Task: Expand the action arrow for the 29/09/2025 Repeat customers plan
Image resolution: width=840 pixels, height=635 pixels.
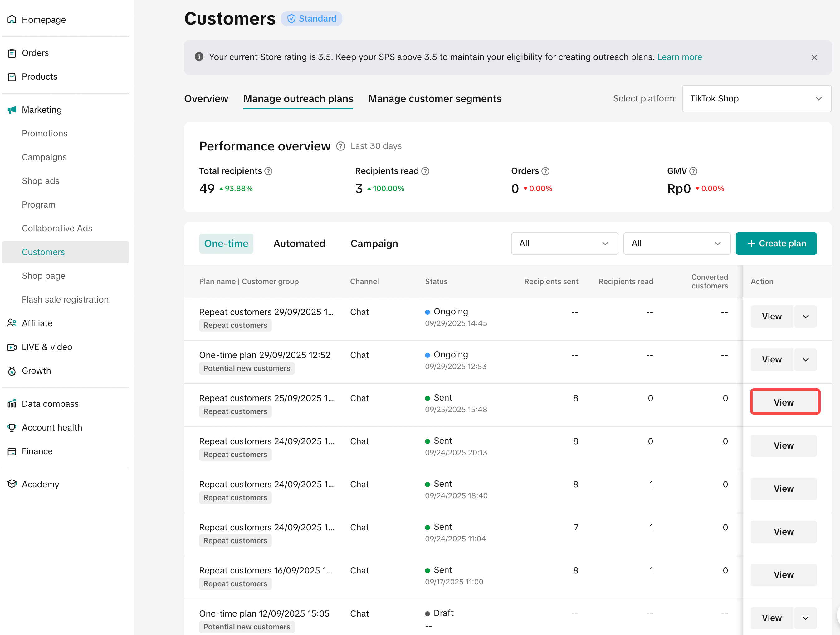Action: coord(805,317)
